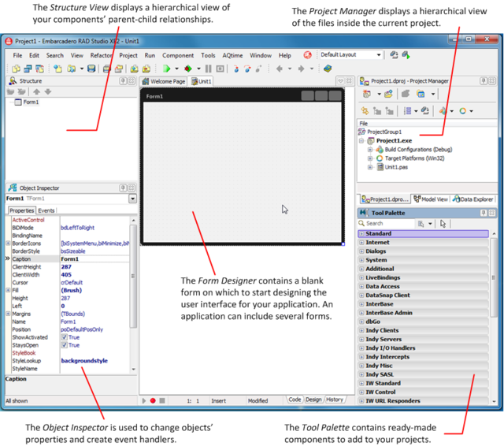Toggle the StaysOpen True checkbox
504x446 pixels.
(65, 345)
